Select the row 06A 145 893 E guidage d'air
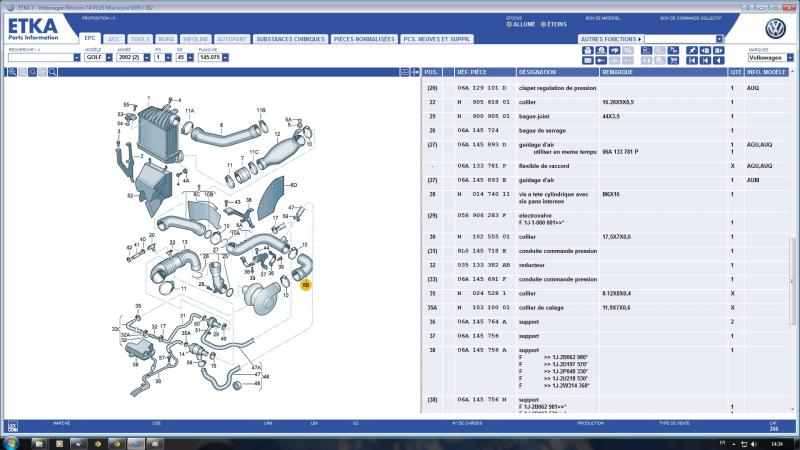800x450 pixels. pos(606,181)
